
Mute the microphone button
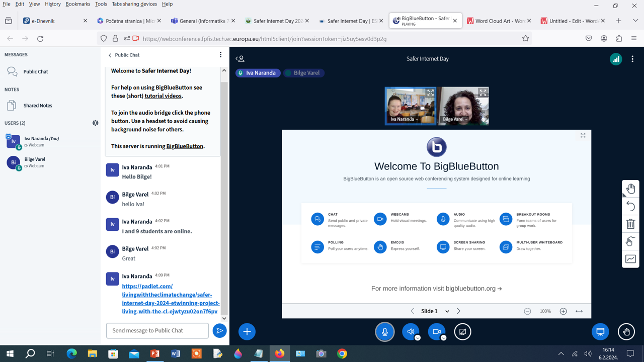pyautogui.click(x=385, y=332)
